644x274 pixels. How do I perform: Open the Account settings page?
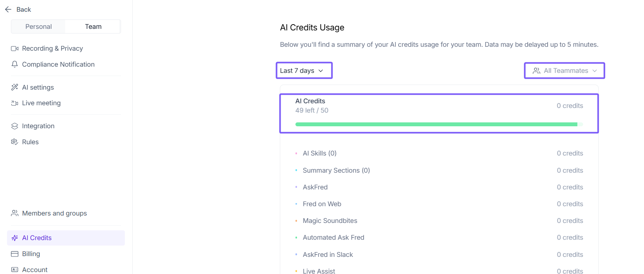[x=35, y=270]
